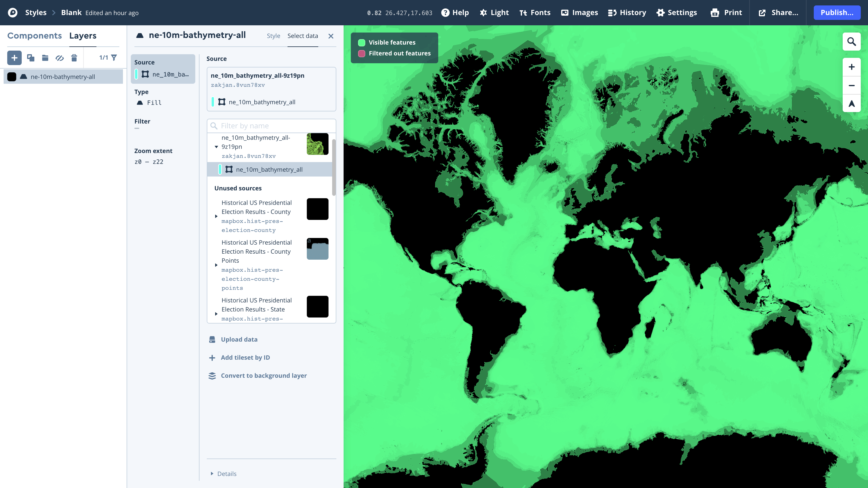Viewport: 868px width, 488px height.
Task: Reset map bearing with the compass arrow
Action: click(851, 103)
